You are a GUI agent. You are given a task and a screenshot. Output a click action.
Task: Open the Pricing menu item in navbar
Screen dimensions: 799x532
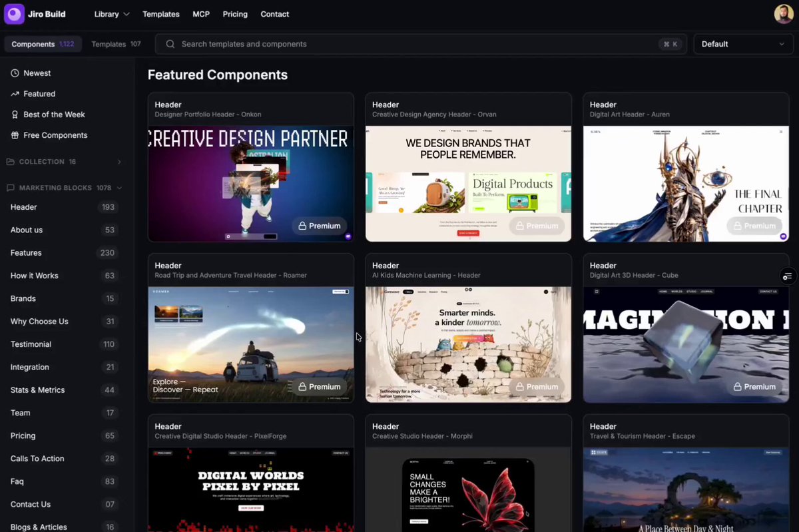point(235,14)
